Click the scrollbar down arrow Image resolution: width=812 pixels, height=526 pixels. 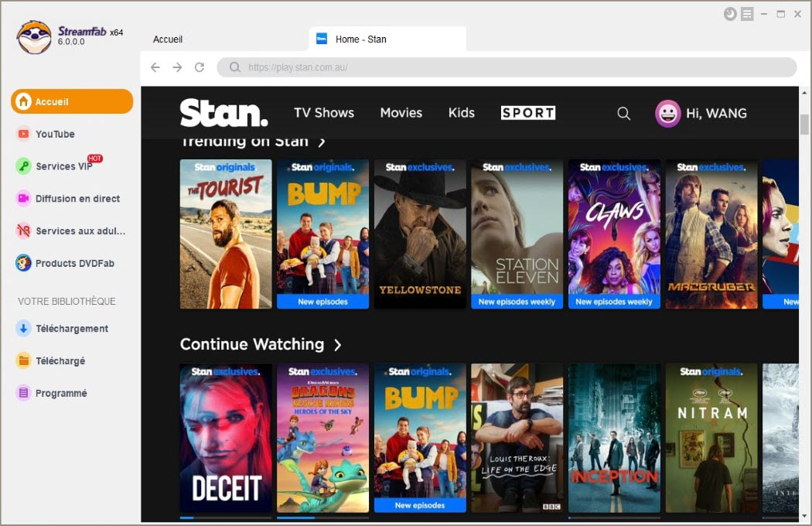804,516
